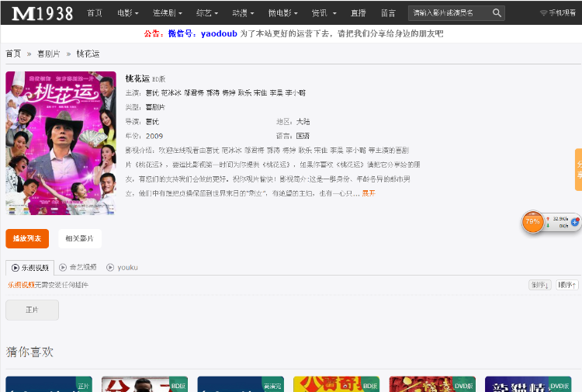Click the 国语 language link
This screenshot has height=392, width=582.
[303, 137]
